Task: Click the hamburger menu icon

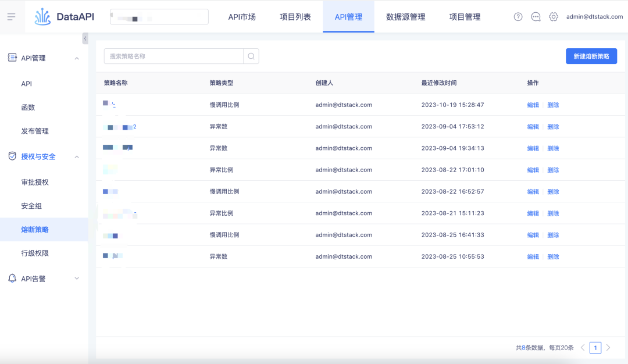Action: [x=11, y=16]
